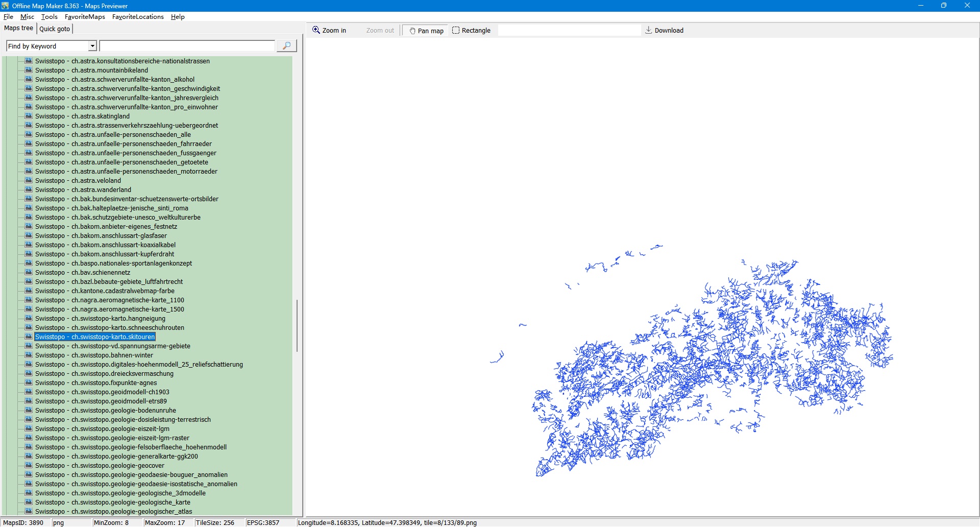980x527 pixels.
Task: Click the maps tree vertical scrollbar thumb
Action: 297,326
